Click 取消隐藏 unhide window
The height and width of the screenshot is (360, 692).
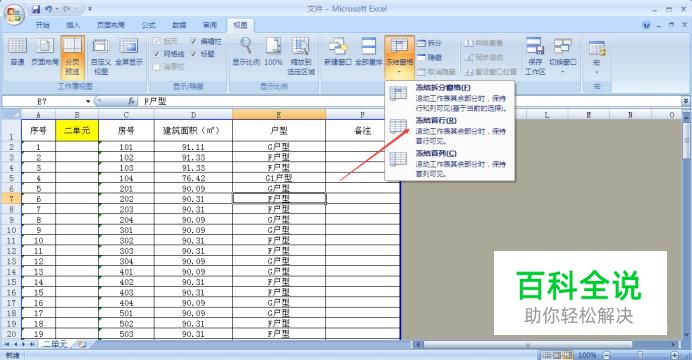click(436, 71)
